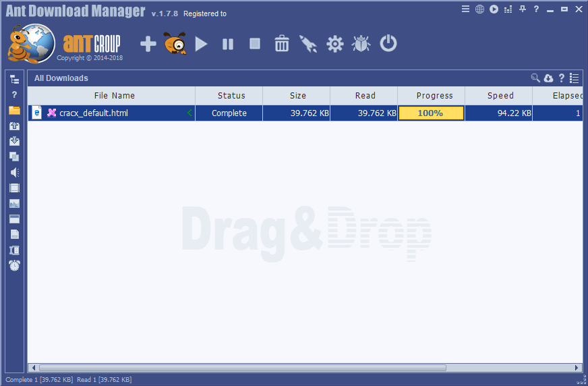This screenshot has width=588, height=386.
Task: Select the video filmstrip category icon
Action: [x=15, y=188]
